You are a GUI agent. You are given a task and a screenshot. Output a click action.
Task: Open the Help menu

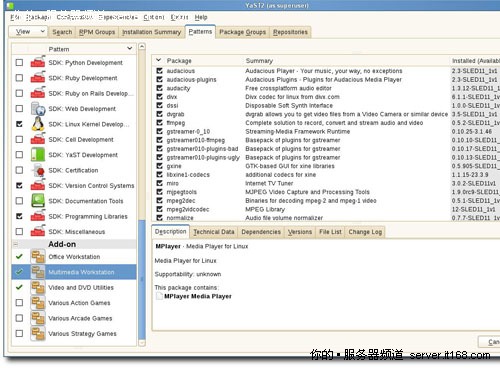pyautogui.click(x=201, y=17)
